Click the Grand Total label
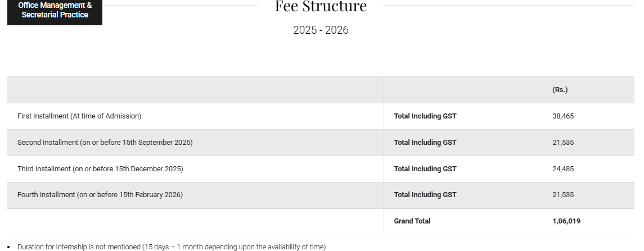 tap(412, 221)
